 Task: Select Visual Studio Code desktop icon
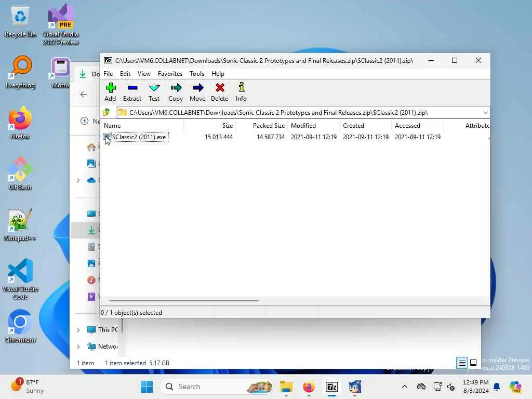(x=20, y=279)
